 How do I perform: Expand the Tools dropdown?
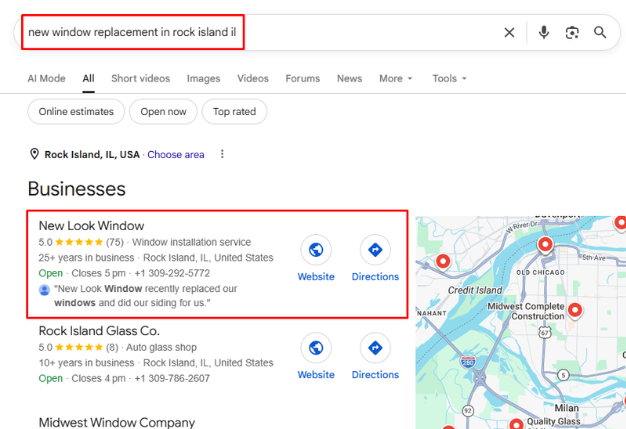tap(449, 79)
